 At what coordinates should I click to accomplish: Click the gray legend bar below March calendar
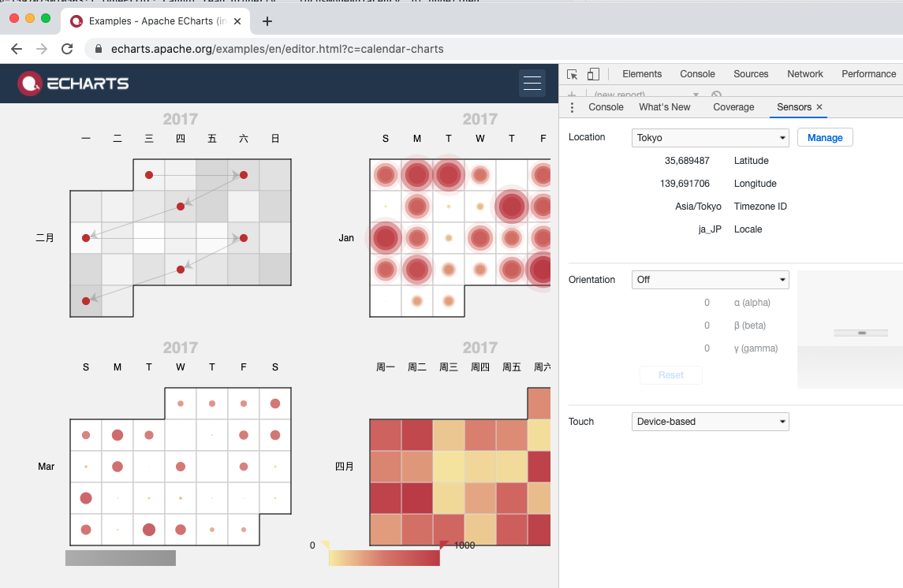point(121,558)
